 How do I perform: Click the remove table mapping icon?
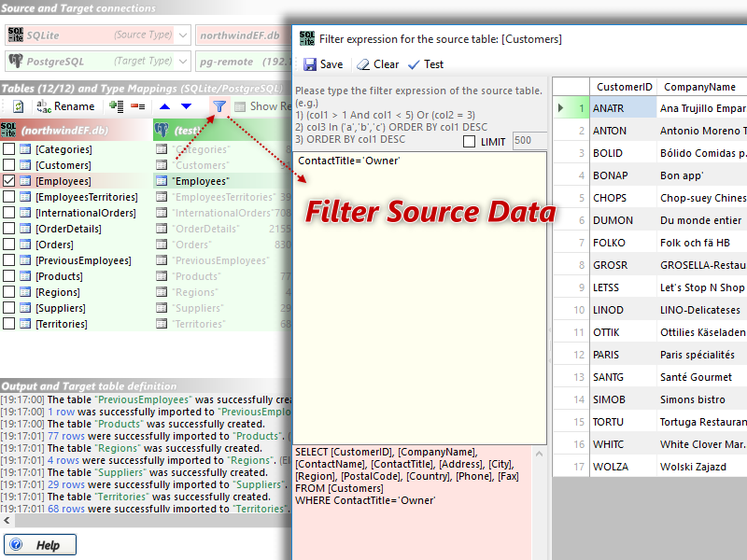coord(138,106)
